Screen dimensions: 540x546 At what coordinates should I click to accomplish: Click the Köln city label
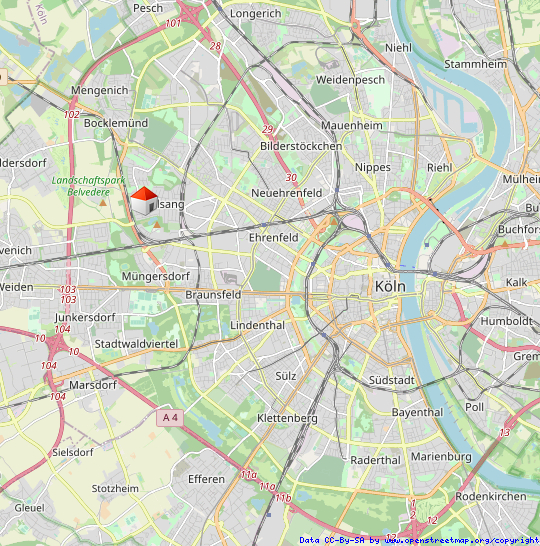click(390, 287)
